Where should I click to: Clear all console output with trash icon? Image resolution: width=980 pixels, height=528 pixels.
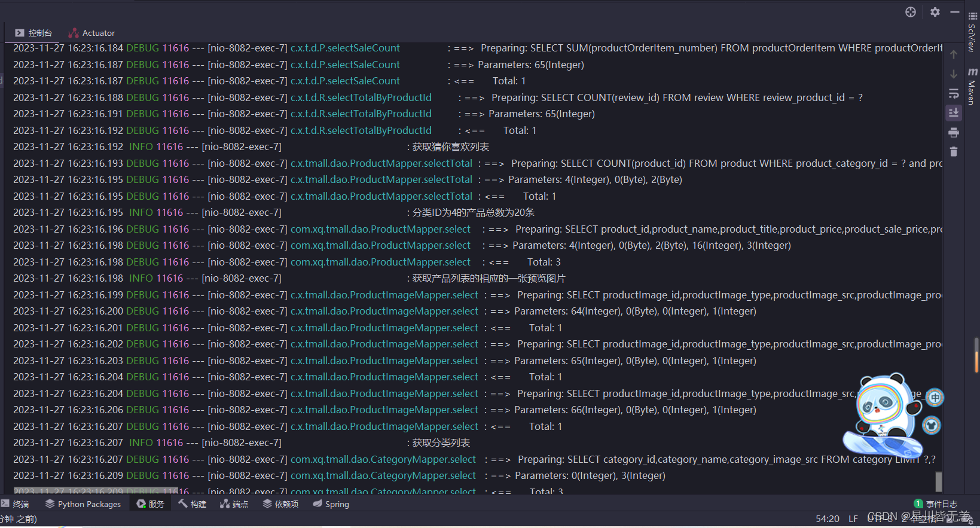pos(954,152)
